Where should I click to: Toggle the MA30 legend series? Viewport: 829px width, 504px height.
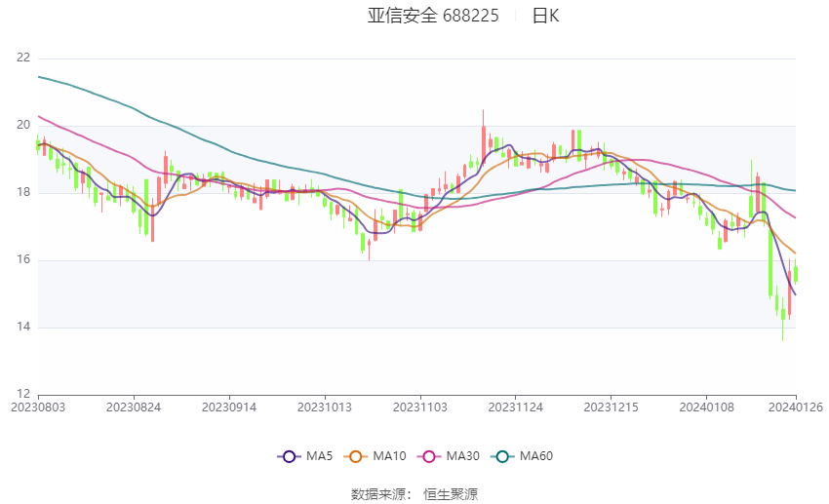click(449, 456)
